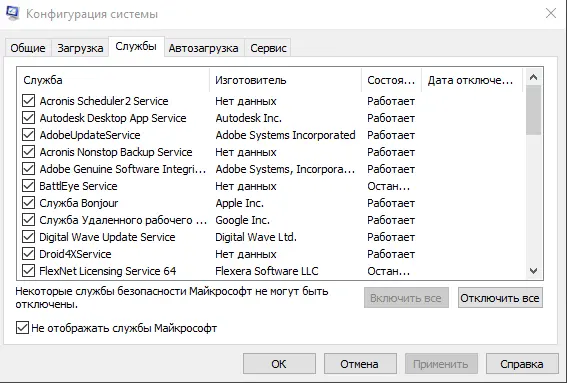Switch to the Общие tab

click(28, 48)
